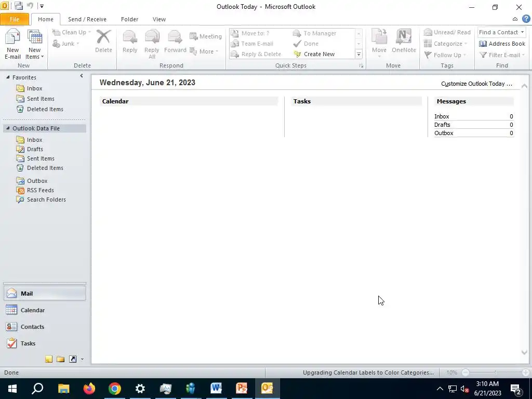Open the New Items menu
532x399 pixels.
pos(34,44)
